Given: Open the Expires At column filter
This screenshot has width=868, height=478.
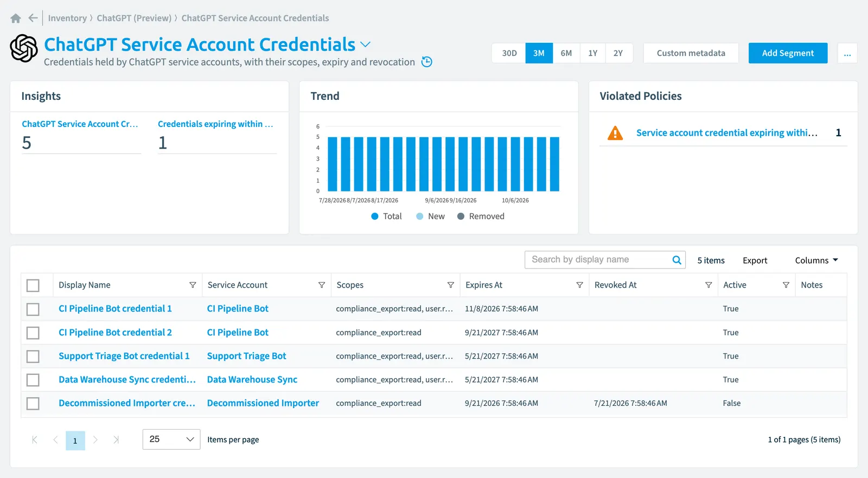Looking at the screenshot, I should (579, 285).
